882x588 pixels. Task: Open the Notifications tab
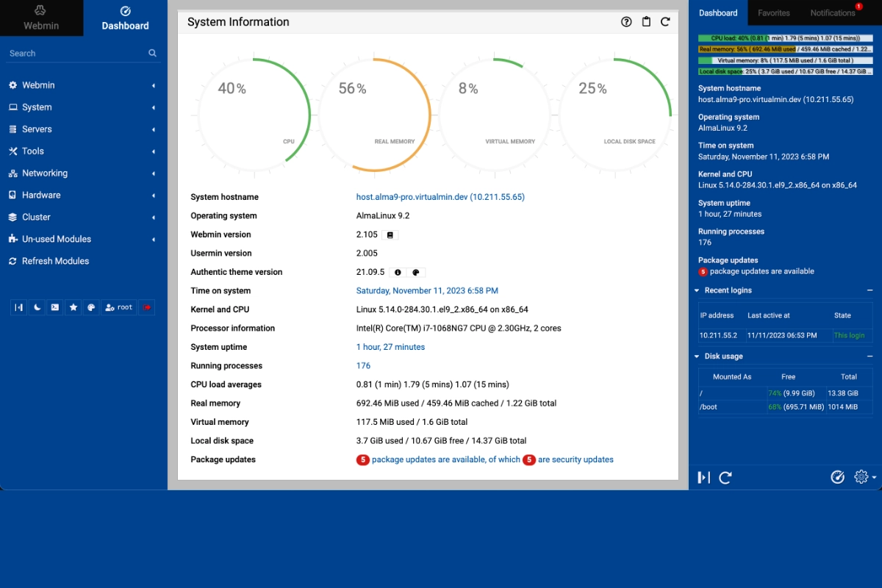tap(832, 12)
